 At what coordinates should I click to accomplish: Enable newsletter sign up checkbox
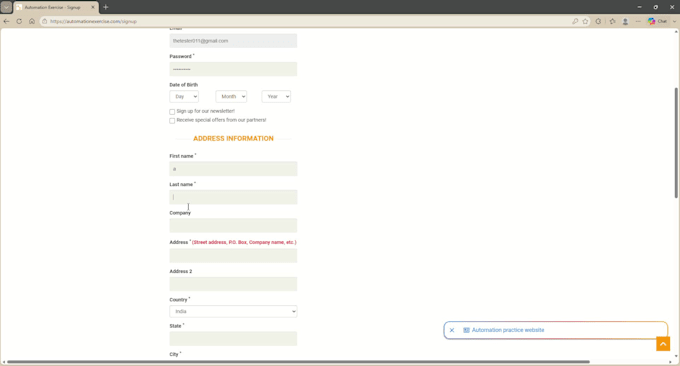click(172, 111)
